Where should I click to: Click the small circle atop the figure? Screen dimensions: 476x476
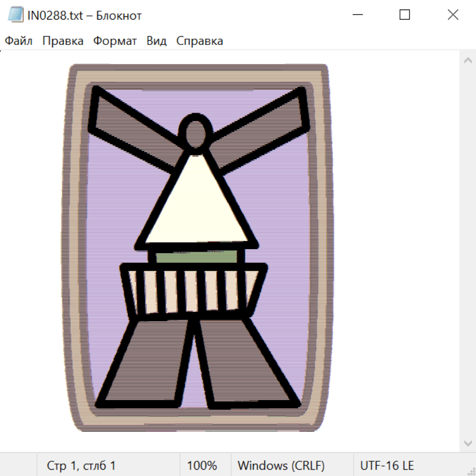(196, 133)
